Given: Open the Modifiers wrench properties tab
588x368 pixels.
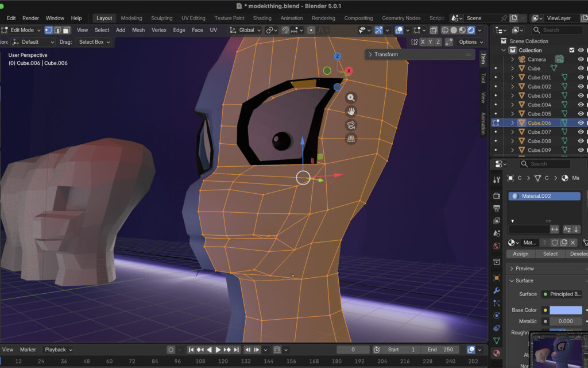Looking at the screenshot, I should (x=497, y=290).
